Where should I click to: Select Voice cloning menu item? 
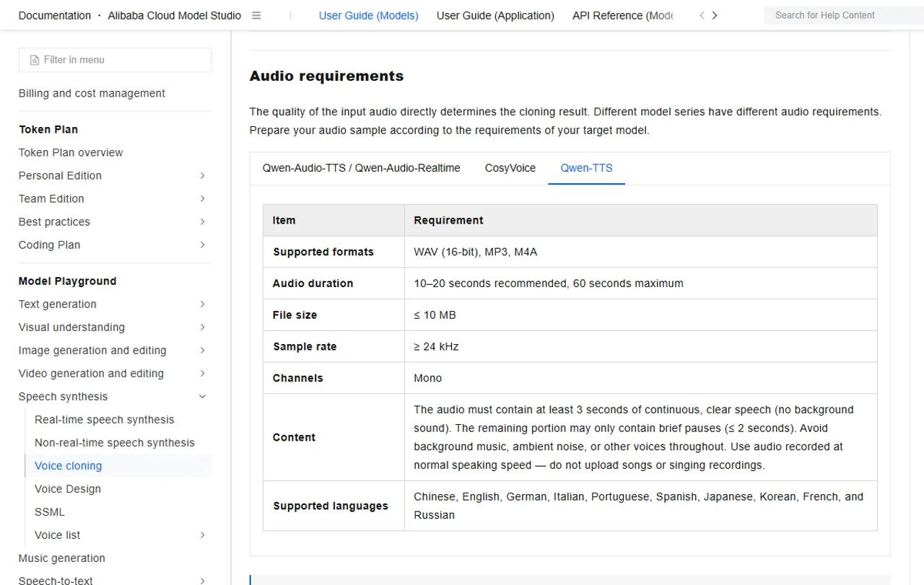pyautogui.click(x=69, y=465)
